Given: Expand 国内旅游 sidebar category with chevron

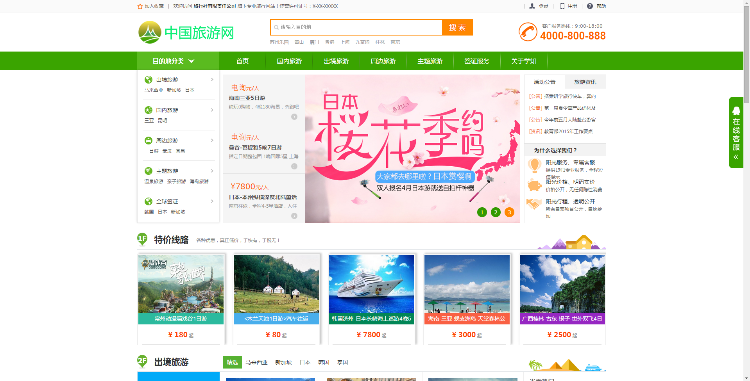Looking at the screenshot, I should click(x=212, y=110).
